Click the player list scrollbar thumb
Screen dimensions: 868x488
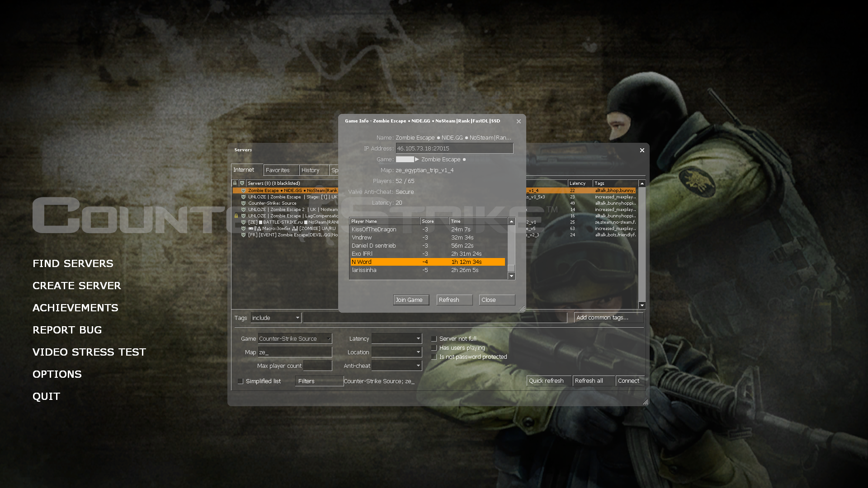pyautogui.click(x=511, y=268)
